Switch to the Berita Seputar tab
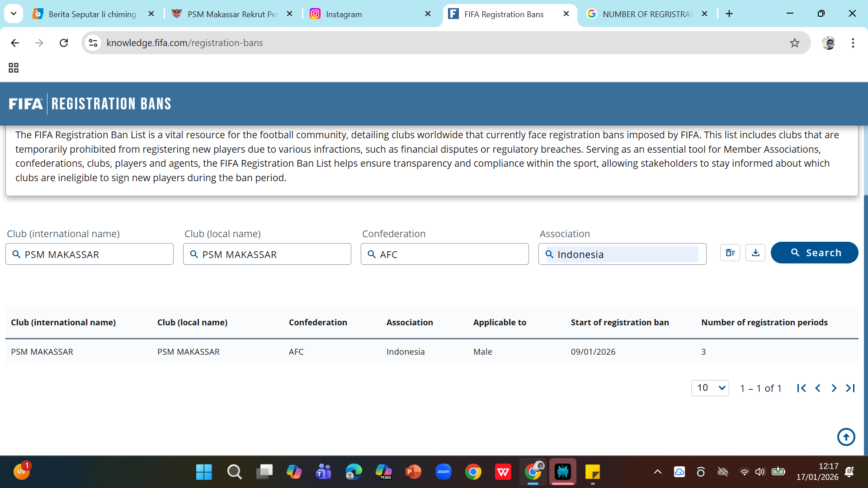The width and height of the screenshot is (868, 488). (x=93, y=14)
